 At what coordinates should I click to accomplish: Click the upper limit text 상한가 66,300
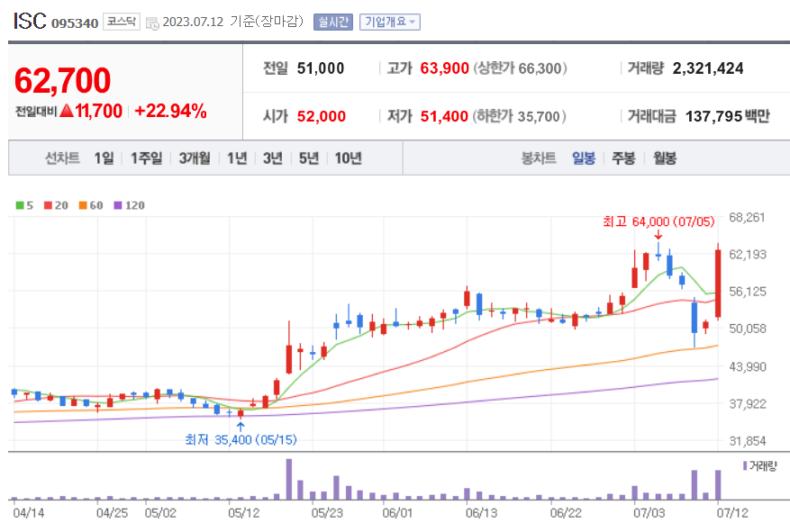coord(520,68)
